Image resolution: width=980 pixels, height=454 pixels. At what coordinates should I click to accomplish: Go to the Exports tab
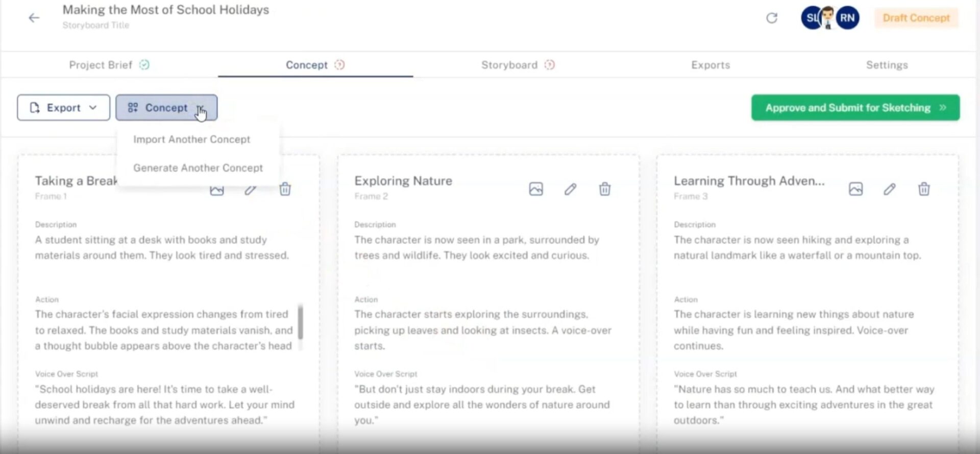(x=710, y=65)
